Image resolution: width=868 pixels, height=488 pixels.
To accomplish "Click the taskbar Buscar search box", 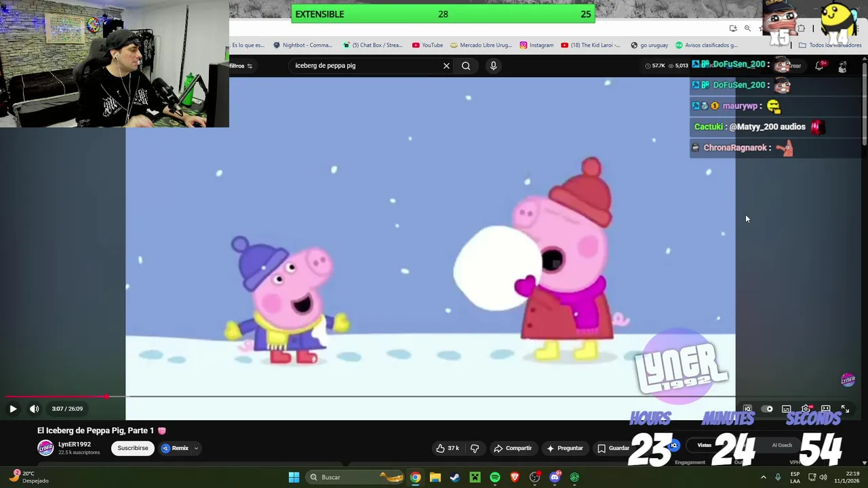I will coord(356,477).
